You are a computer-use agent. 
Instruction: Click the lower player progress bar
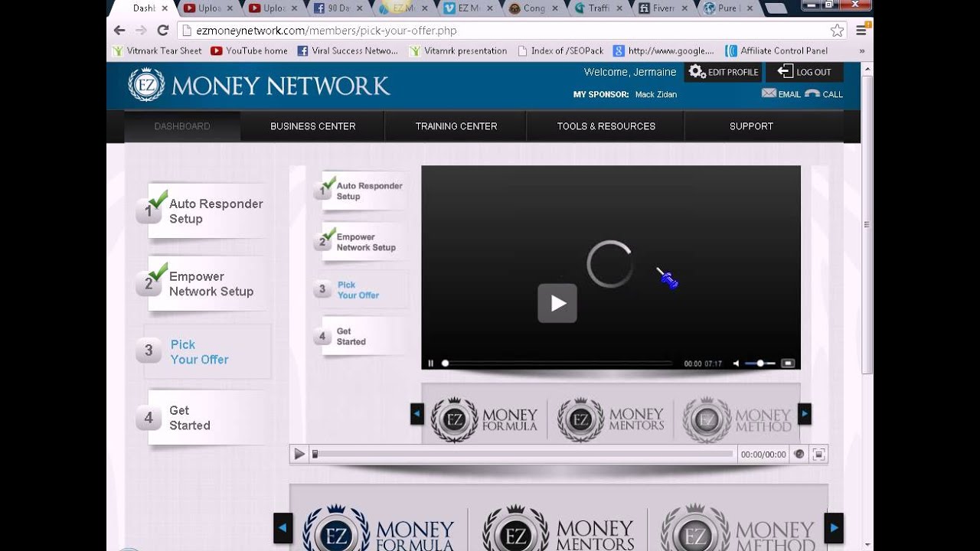click(522, 454)
